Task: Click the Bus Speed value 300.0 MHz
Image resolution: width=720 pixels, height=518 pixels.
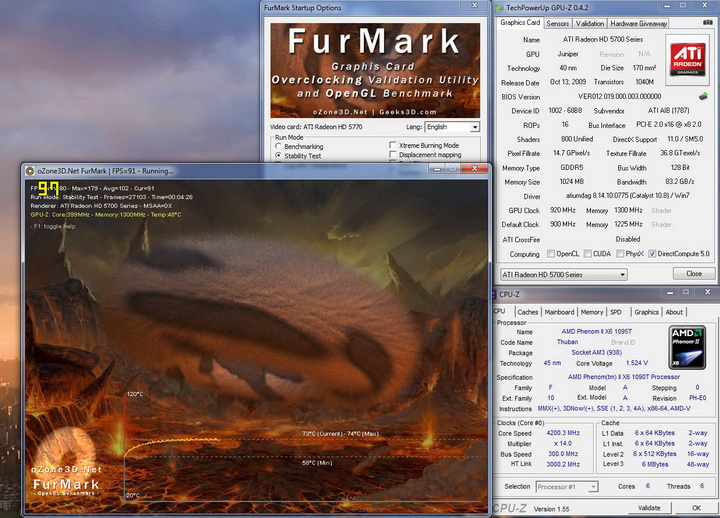Action: click(x=563, y=454)
